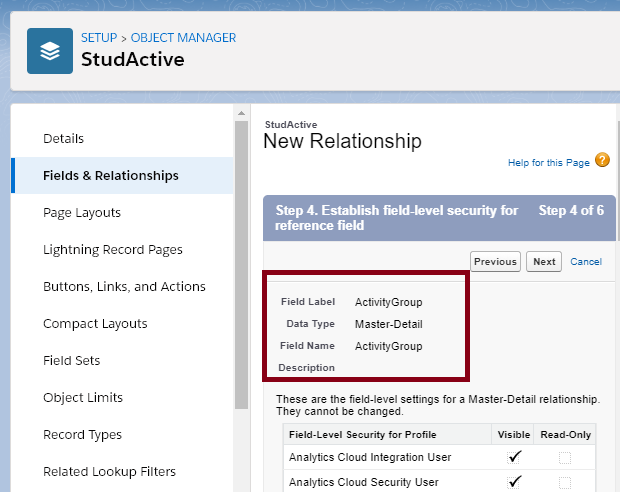This screenshot has width=638, height=492.
Task: Click the Data Type label
Action: 310,324
